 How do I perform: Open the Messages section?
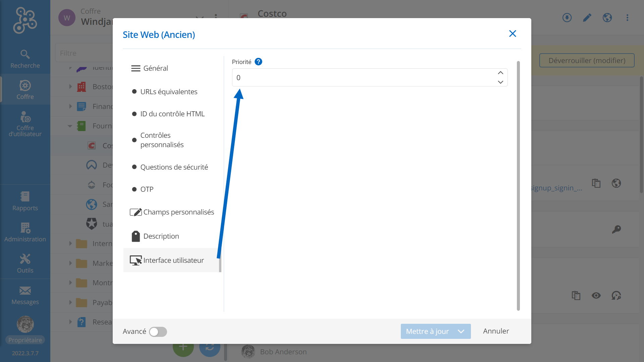[25, 295]
